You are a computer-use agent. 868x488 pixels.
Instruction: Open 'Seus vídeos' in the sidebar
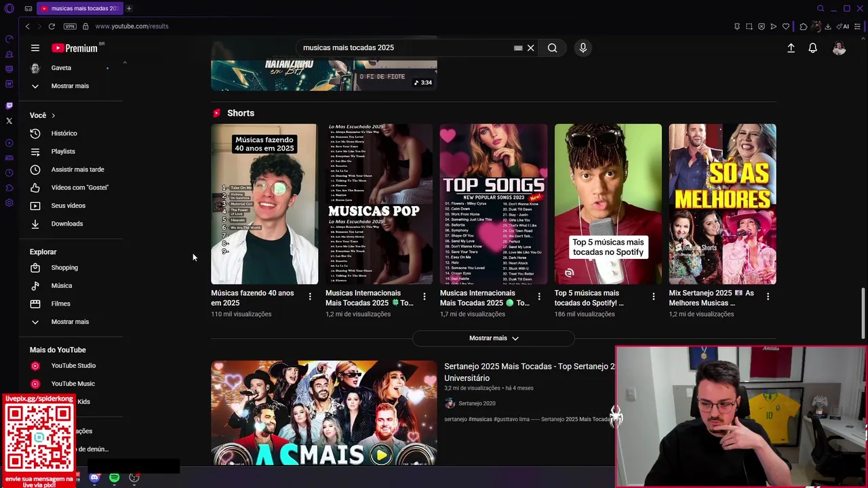(x=70, y=205)
